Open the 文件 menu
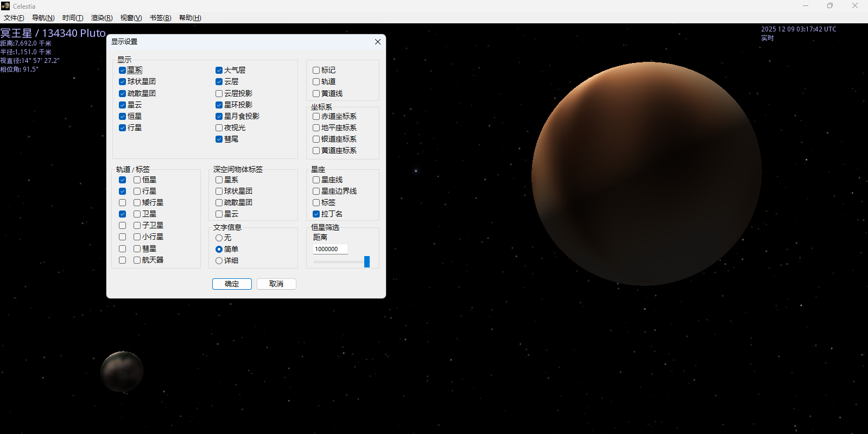Screen dimensions: 868x434 tap(14, 18)
